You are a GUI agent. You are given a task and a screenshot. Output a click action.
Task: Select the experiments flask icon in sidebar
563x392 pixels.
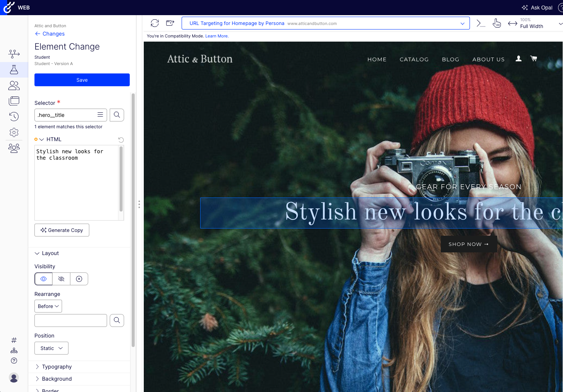(x=14, y=70)
